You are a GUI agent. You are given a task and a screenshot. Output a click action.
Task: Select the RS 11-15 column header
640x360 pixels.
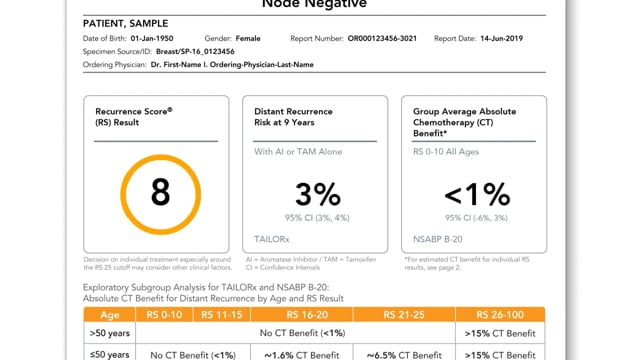pos(222,315)
